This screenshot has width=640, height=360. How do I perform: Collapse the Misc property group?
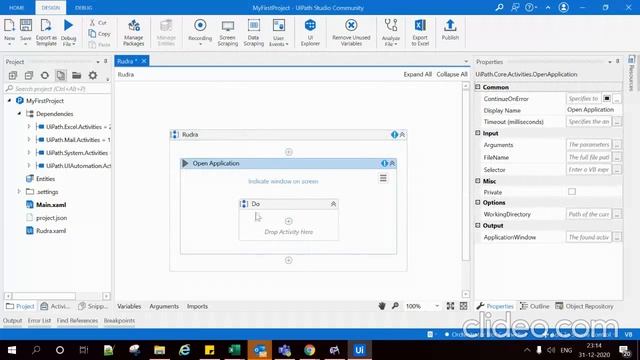pyautogui.click(x=478, y=181)
